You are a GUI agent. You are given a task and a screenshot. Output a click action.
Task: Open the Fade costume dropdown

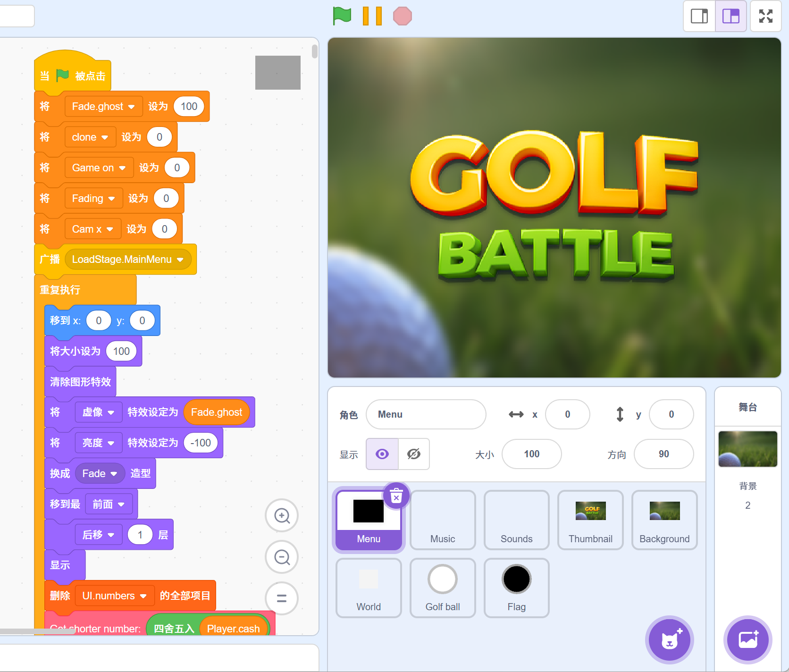pyautogui.click(x=114, y=474)
